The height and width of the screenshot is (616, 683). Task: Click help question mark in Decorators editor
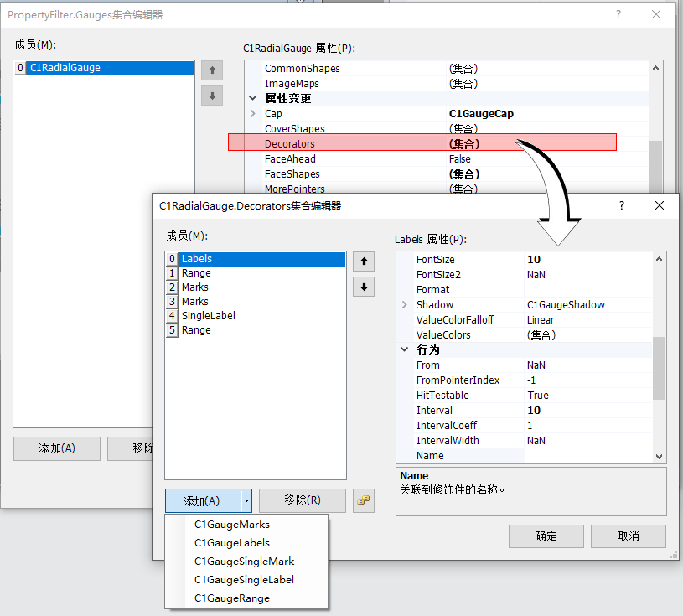pos(621,205)
